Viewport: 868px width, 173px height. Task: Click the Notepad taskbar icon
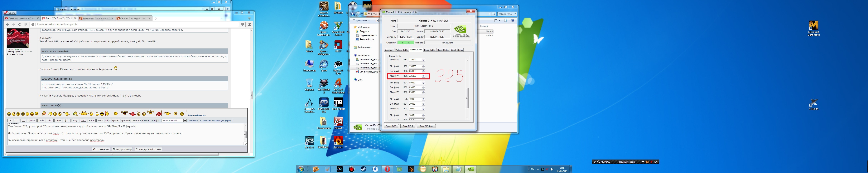[459, 169]
